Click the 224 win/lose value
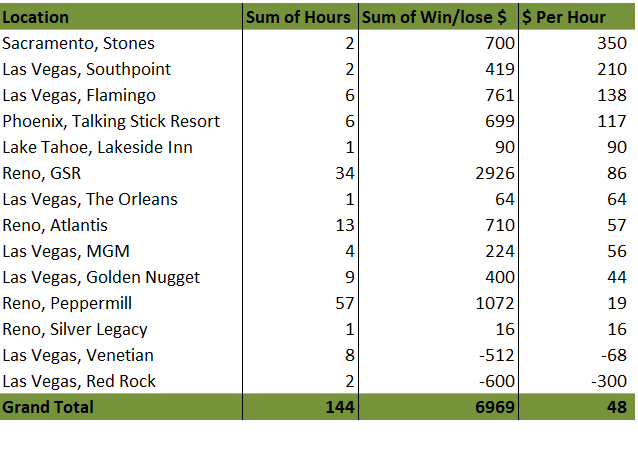638x451 pixels. coord(500,252)
